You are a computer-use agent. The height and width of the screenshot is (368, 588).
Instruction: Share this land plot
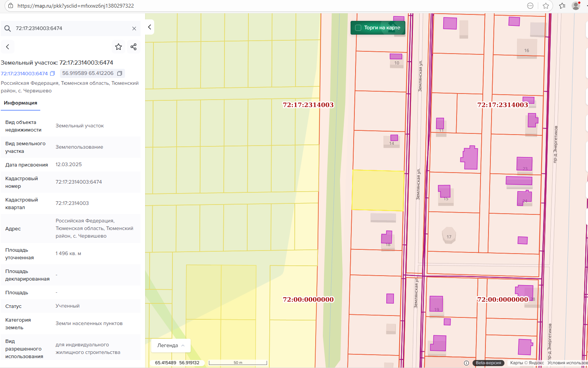pyautogui.click(x=133, y=47)
